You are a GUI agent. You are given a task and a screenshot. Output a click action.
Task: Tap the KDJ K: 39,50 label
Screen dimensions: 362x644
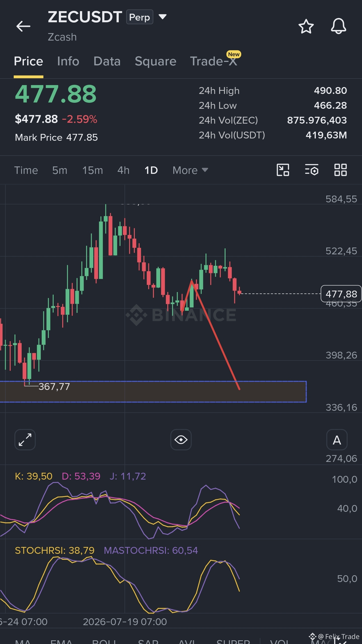pyautogui.click(x=34, y=476)
